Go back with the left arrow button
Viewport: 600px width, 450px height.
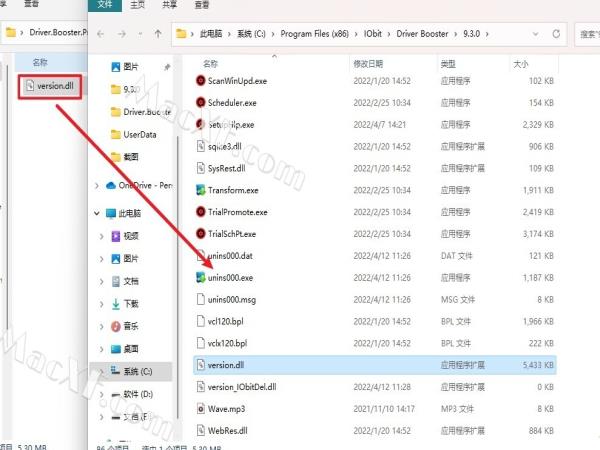coord(101,34)
